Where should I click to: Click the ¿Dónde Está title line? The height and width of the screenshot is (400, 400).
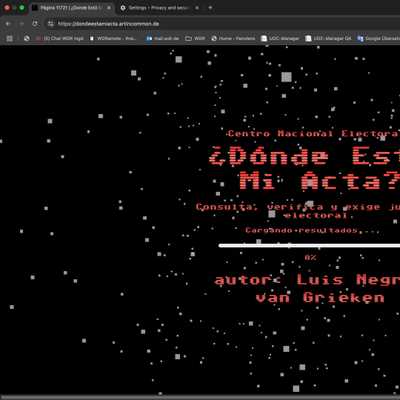coord(304,156)
